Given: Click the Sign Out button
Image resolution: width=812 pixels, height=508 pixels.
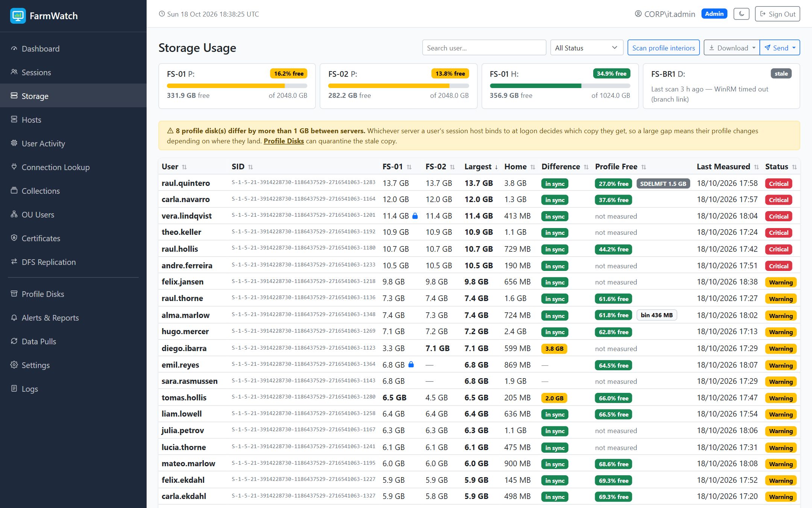Looking at the screenshot, I should click(777, 14).
